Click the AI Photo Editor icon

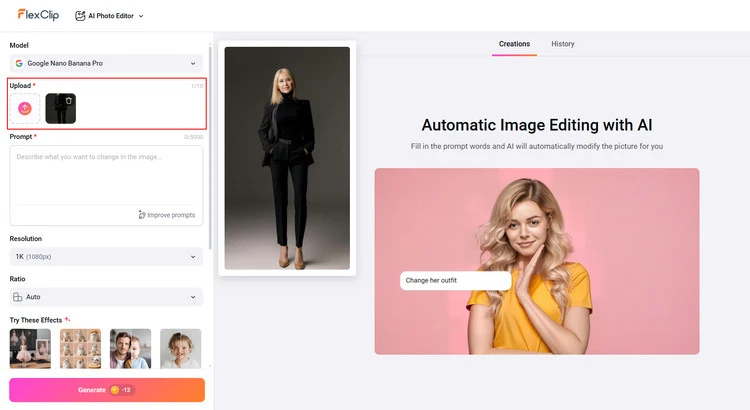(x=81, y=16)
